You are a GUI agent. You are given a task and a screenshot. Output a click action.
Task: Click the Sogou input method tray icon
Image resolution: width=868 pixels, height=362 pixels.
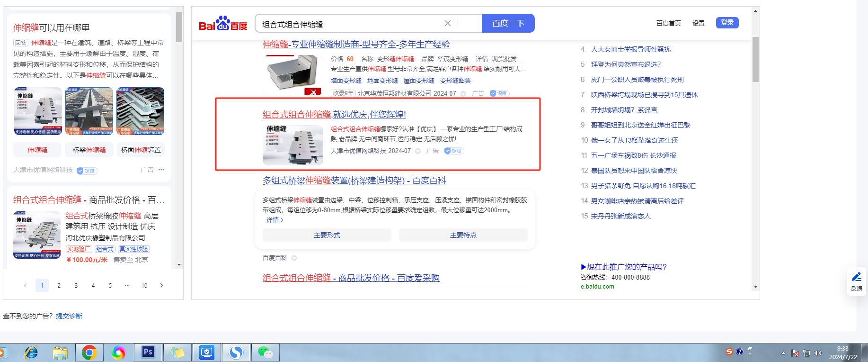pyautogui.click(x=729, y=352)
